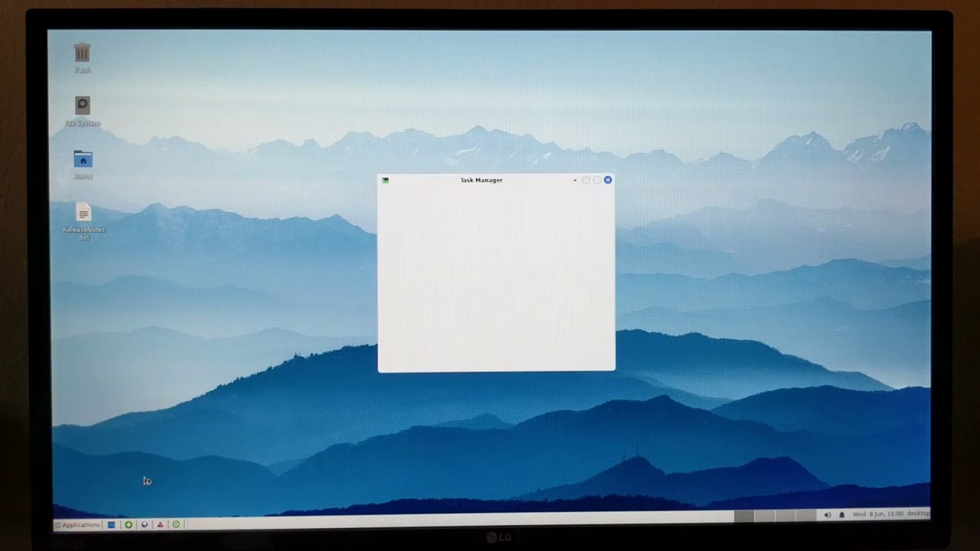
Task: Maximize the Task Manager window
Action: tap(596, 181)
